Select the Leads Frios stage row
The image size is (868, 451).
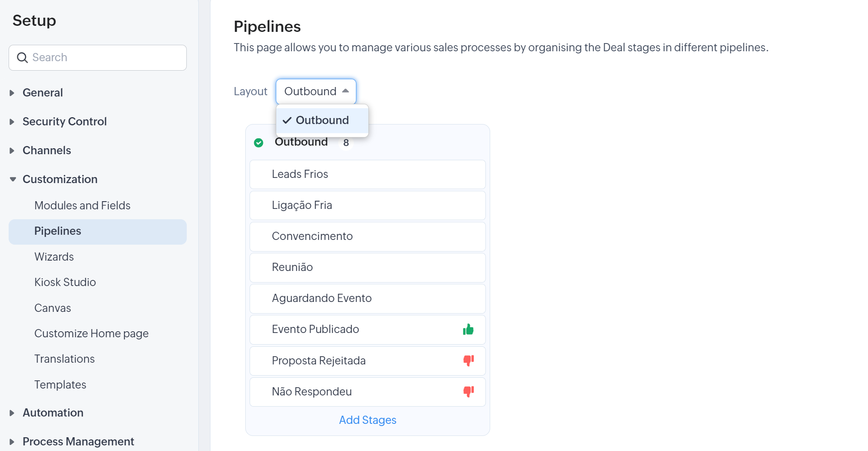click(x=368, y=174)
